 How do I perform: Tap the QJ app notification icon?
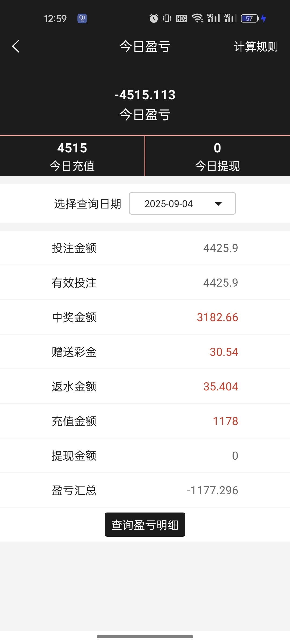82,18
